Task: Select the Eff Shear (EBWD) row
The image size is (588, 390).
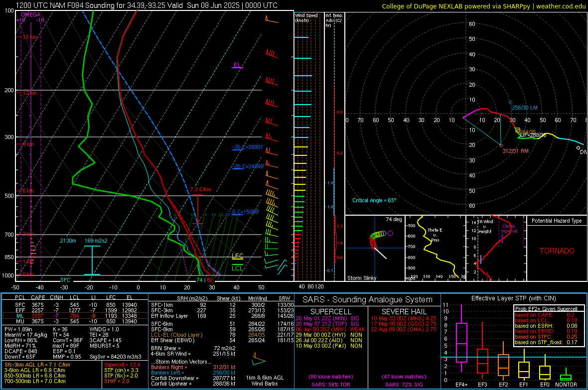Action: coord(222,341)
